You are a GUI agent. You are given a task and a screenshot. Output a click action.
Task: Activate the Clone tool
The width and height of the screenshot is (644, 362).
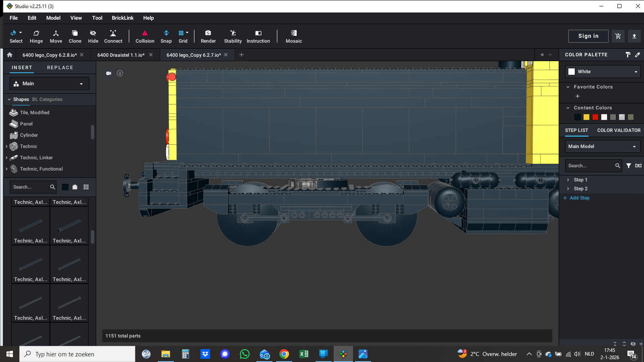click(x=75, y=36)
